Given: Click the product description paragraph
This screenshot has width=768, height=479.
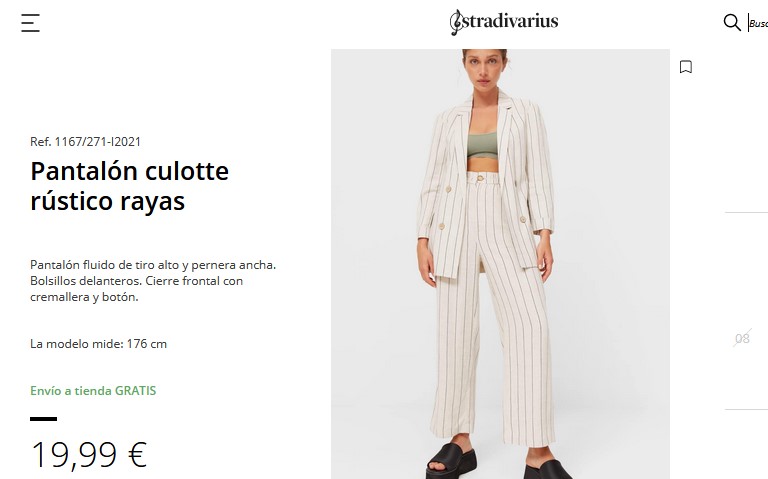Looking at the screenshot, I should (153, 281).
